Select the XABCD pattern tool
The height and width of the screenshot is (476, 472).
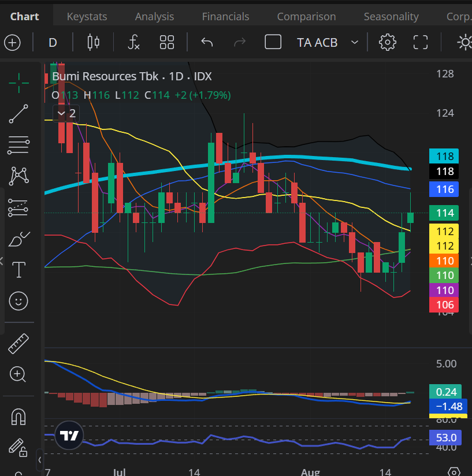coord(19,176)
